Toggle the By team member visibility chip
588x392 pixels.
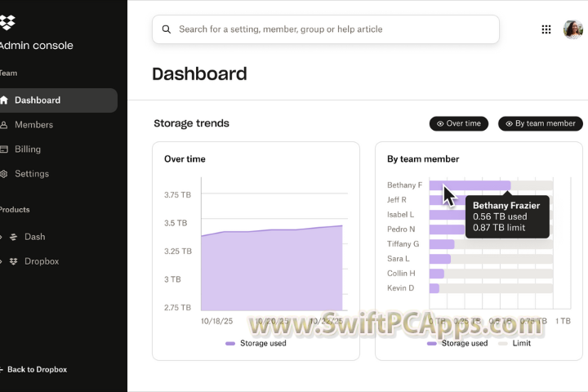click(x=541, y=123)
